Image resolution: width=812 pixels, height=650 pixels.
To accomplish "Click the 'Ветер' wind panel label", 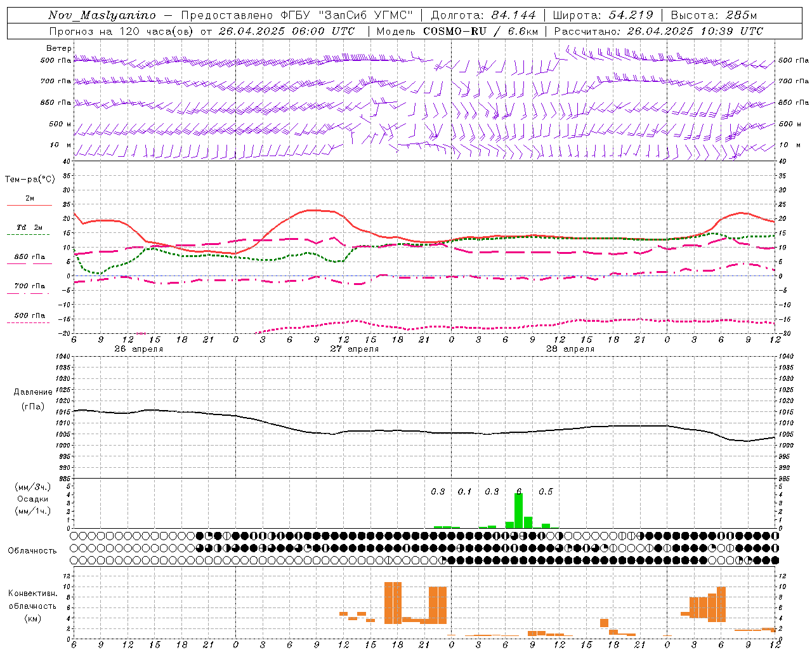I will [x=59, y=48].
